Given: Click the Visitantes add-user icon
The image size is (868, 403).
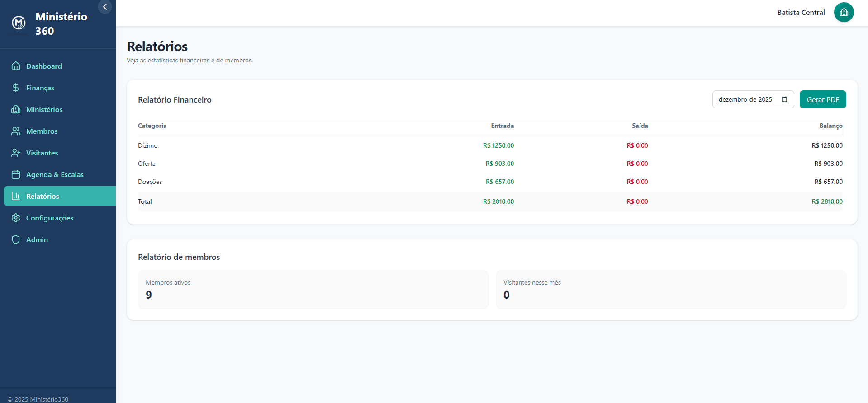Looking at the screenshot, I should [16, 153].
